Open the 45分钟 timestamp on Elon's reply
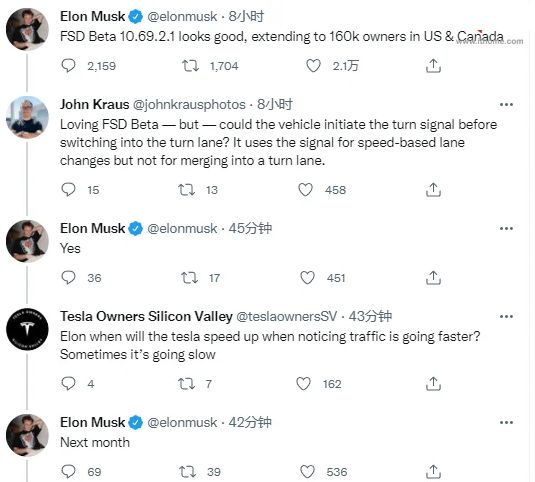Viewport: 535px width, 482px height. [x=250, y=228]
